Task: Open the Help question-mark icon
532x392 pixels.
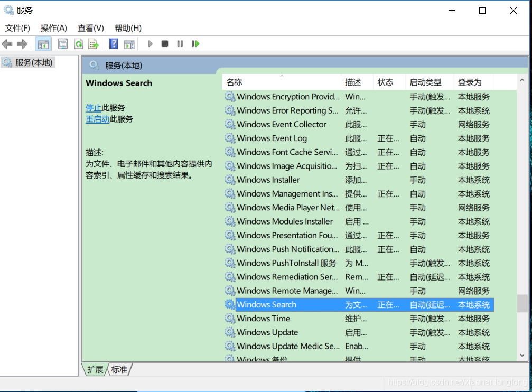Action: [114, 44]
